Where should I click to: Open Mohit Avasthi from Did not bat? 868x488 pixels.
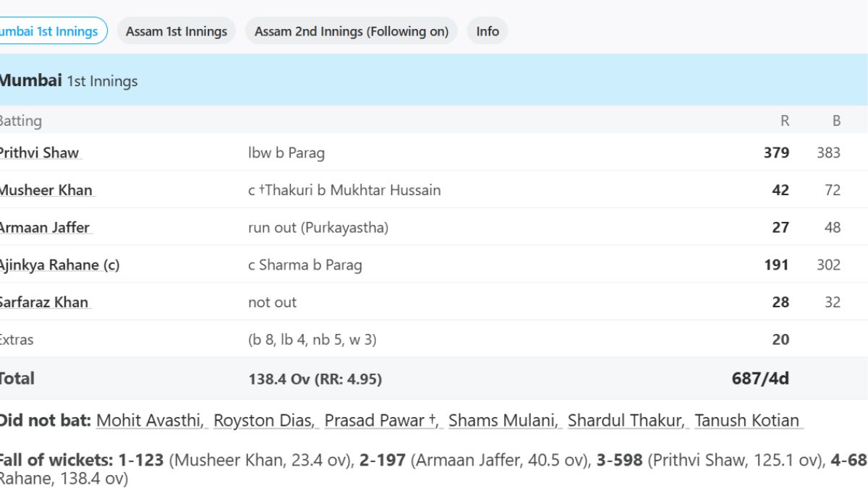pyautogui.click(x=150, y=420)
